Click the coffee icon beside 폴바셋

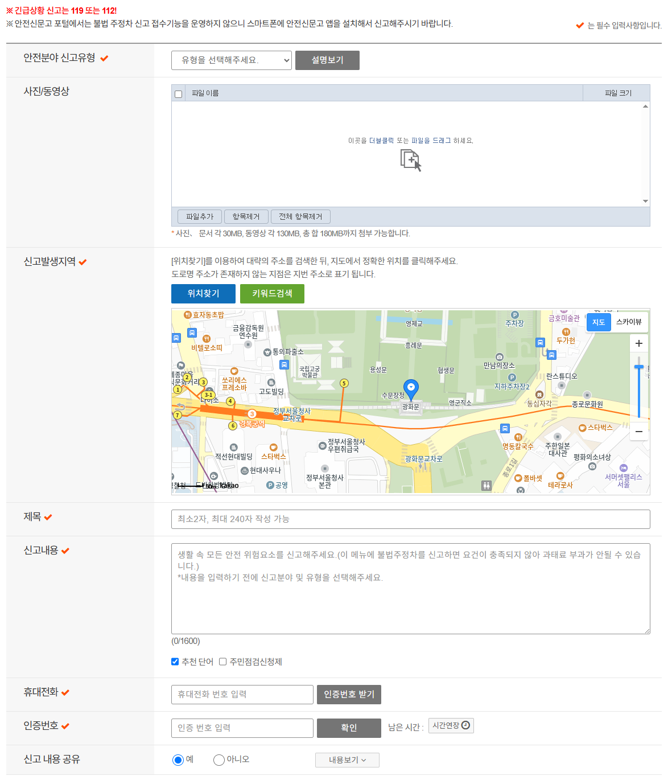(518, 478)
